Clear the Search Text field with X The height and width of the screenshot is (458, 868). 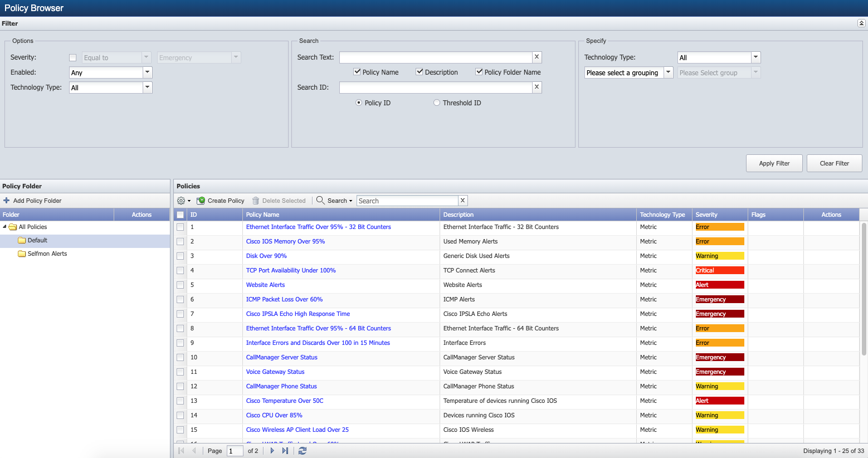coord(537,57)
